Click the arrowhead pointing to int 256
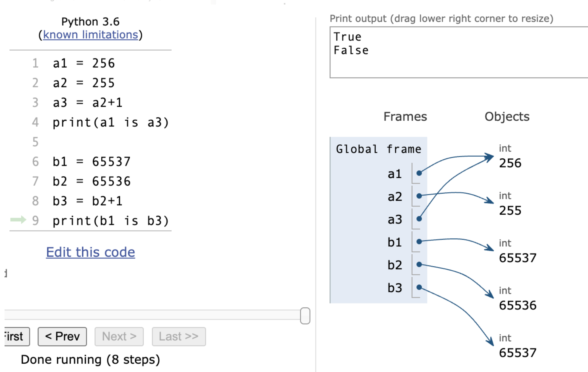 click(x=490, y=157)
